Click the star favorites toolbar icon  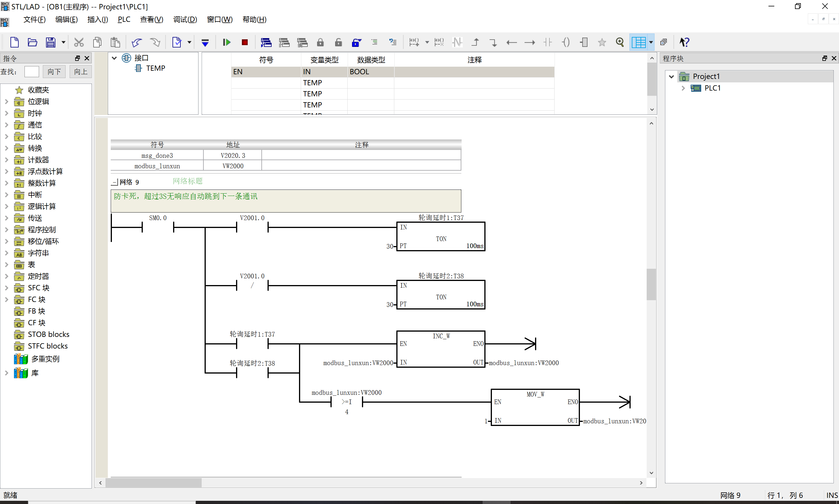pyautogui.click(x=602, y=42)
